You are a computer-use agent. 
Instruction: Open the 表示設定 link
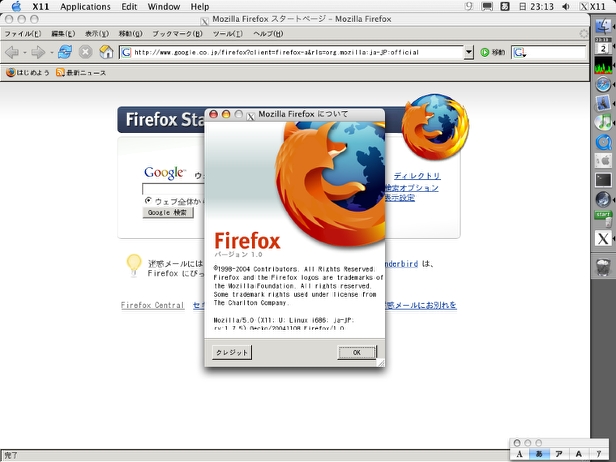click(x=400, y=197)
